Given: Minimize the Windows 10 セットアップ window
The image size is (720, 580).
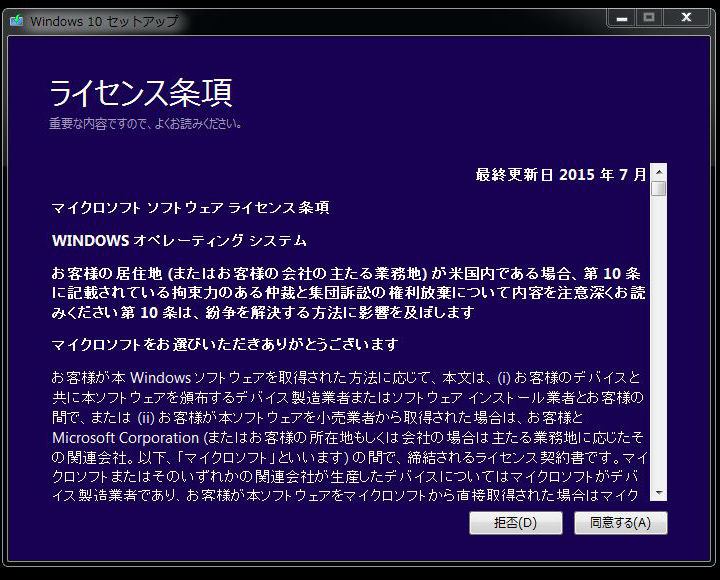Looking at the screenshot, I should pyautogui.click(x=622, y=18).
